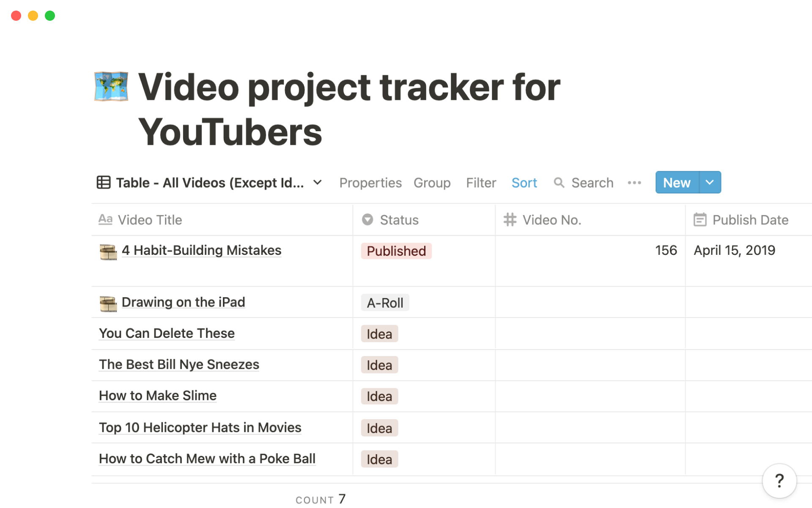Open the How to Make Slime page
Screen dimensions: 812x508
[x=157, y=396]
